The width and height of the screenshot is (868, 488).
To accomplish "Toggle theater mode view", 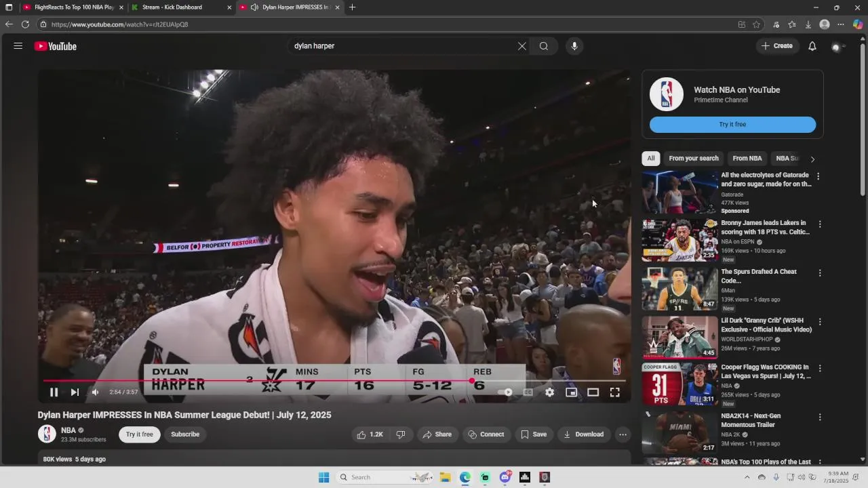I will (x=593, y=392).
